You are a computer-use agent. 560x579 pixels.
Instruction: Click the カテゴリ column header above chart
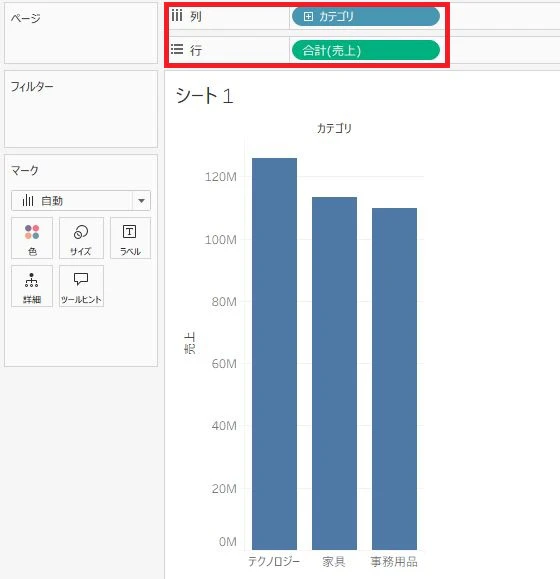(334, 128)
